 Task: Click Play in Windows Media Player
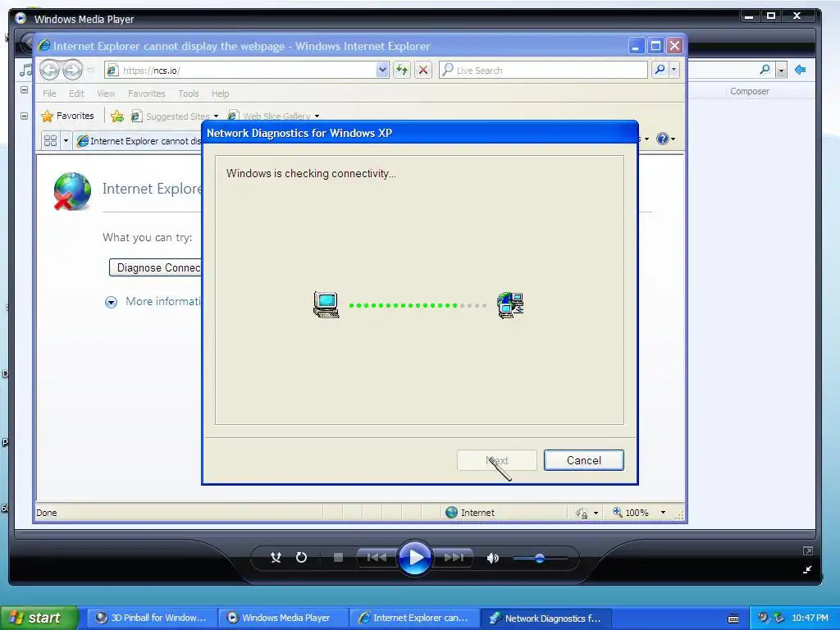click(x=414, y=558)
